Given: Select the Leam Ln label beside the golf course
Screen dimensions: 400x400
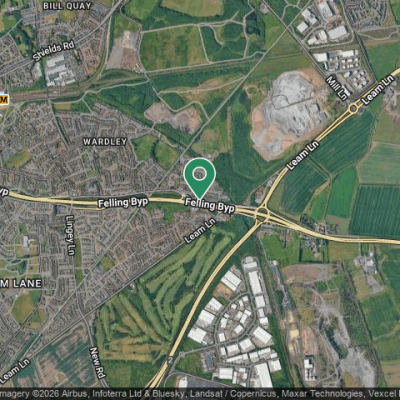Looking at the screenshot, I should tap(200, 231).
